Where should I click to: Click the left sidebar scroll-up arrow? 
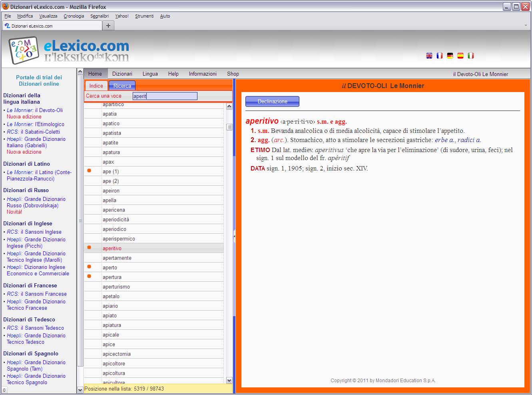(x=80, y=72)
